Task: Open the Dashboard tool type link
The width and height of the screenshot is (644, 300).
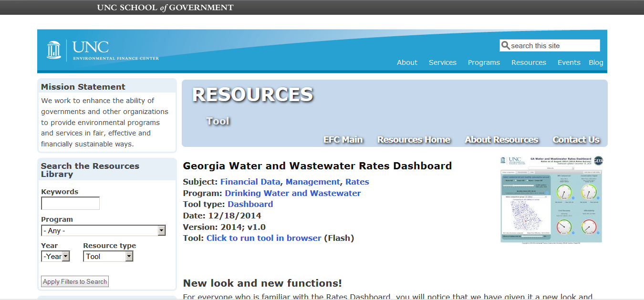Action: (x=250, y=204)
